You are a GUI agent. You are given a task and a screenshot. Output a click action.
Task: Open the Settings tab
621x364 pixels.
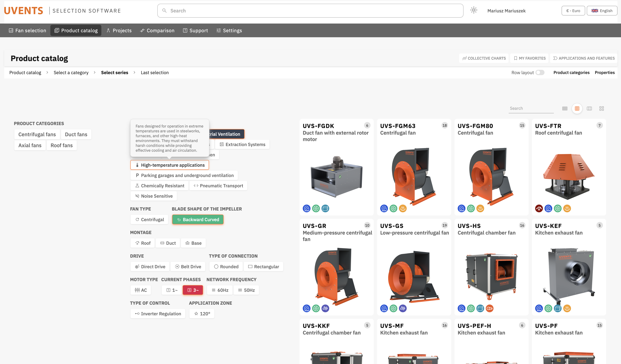click(229, 30)
